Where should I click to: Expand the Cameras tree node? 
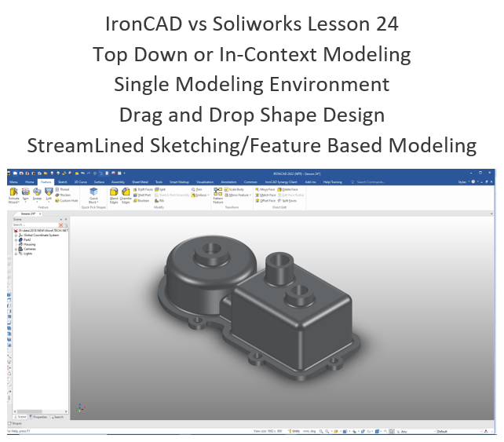coord(16,250)
